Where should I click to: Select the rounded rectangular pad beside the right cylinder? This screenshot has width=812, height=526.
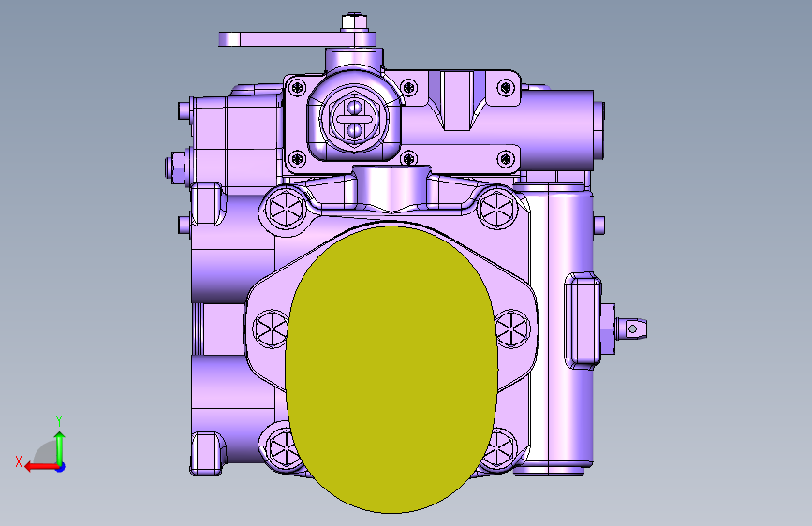583,320
